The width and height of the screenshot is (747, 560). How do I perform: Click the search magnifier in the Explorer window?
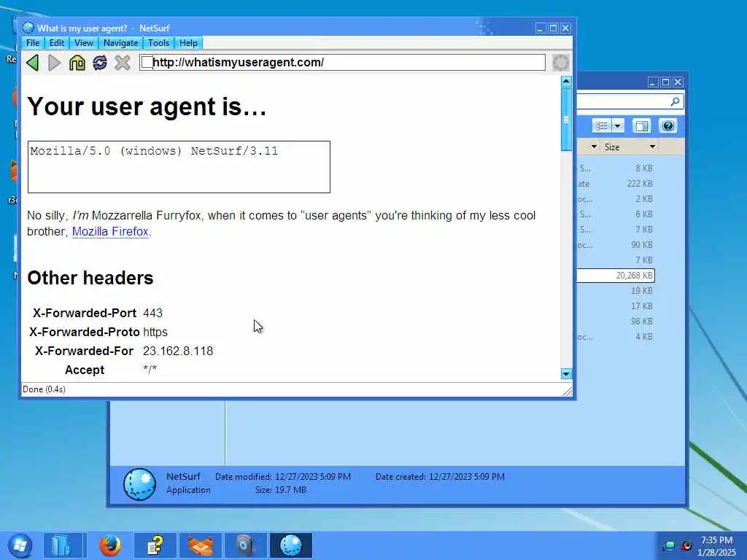pos(675,101)
